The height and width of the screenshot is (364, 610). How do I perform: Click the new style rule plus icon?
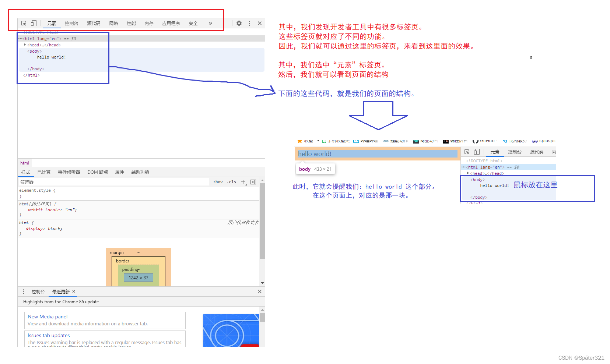(x=243, y=182)
